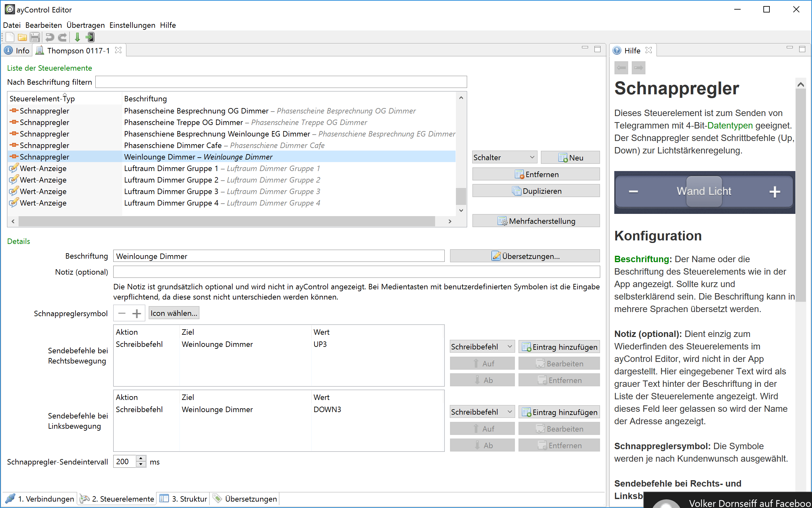Click the green download arrow icon
Viewport: 812px width, 508px height.
(77, 37)
